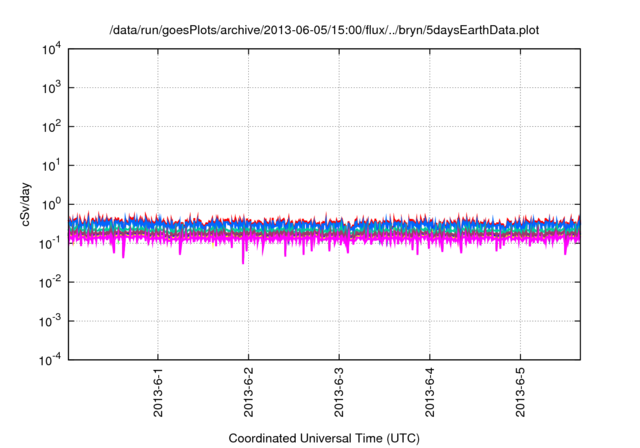The height and width of the screenshot is (448, 640).
Task: Click the 10^-1 y-axis tick label
Action: [x=50, y=243]
